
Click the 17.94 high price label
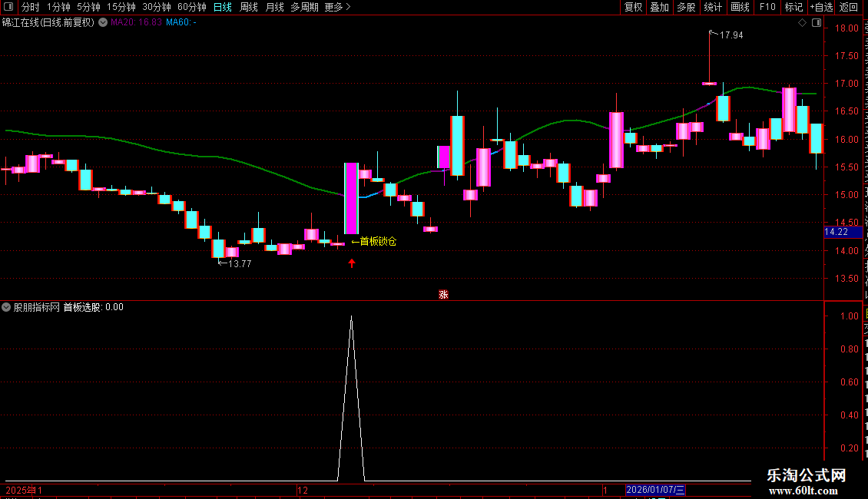731,35
